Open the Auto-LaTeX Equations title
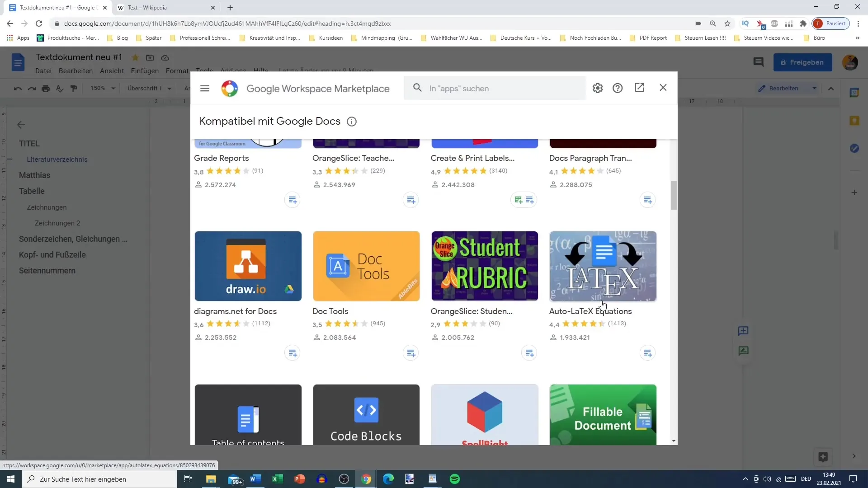This screenshot has height=488, width=868. (590, 311)
